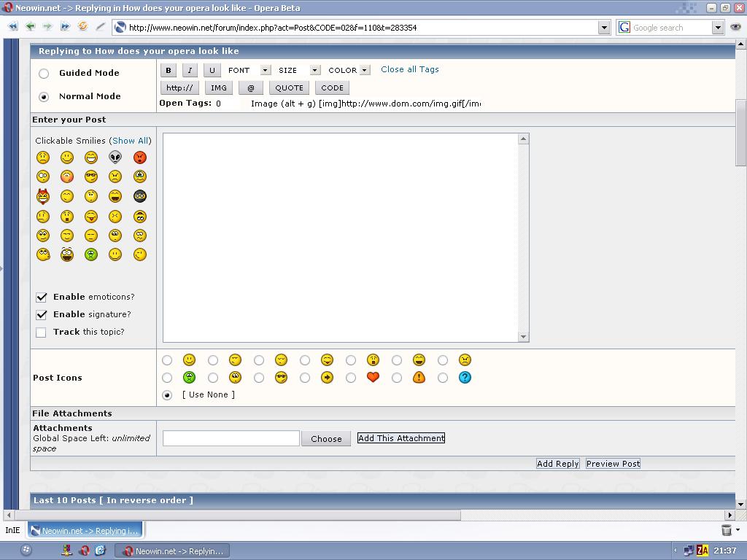Insert the sunglasses cool clickable smiley

tap(91, 176)
